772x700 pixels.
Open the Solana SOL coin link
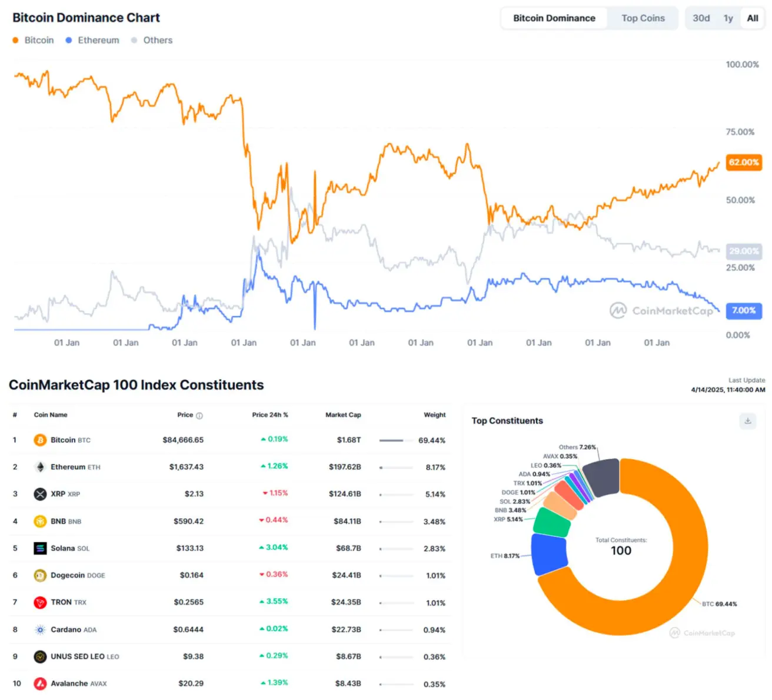coord(70,548)
